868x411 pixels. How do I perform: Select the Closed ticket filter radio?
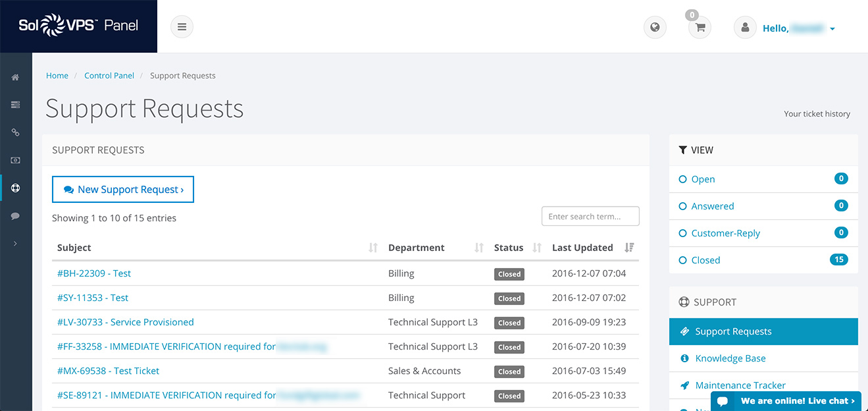tap(683, 260)
